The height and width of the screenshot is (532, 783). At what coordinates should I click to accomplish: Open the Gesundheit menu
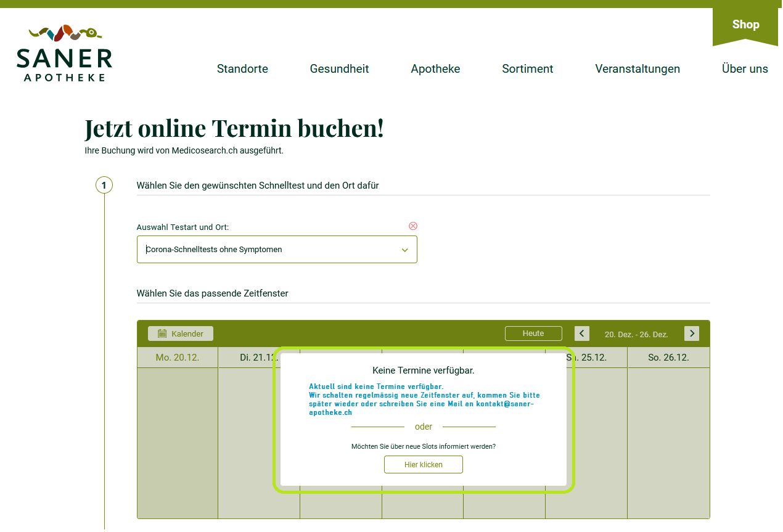(339, 69)
